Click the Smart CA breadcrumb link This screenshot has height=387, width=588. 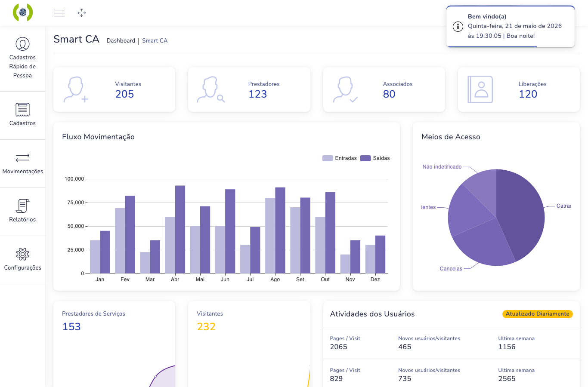(155, 40)
